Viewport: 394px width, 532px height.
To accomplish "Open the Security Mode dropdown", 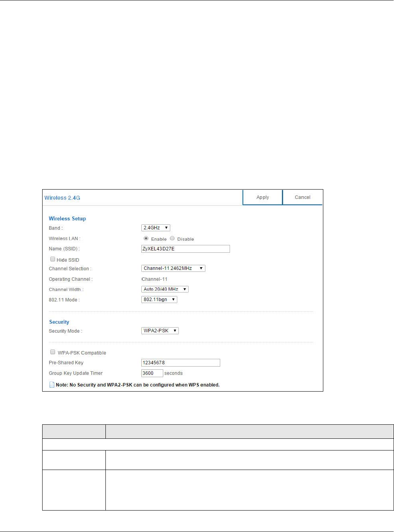I will click(x=160, y=331).
